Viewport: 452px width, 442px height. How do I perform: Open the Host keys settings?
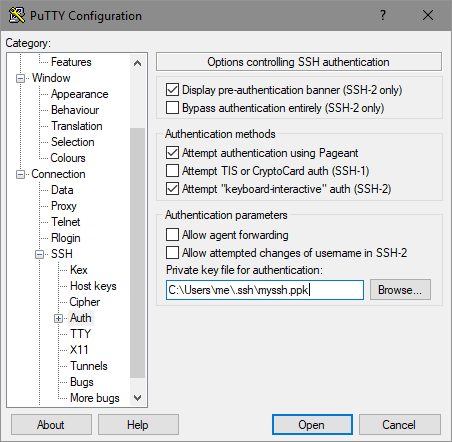[x=93, y=286]
